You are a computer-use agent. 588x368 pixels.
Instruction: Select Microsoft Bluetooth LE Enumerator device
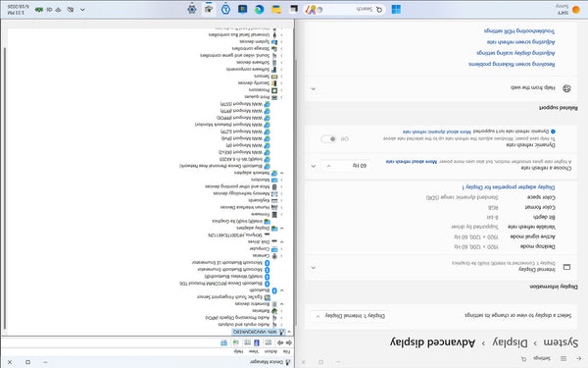227,262
